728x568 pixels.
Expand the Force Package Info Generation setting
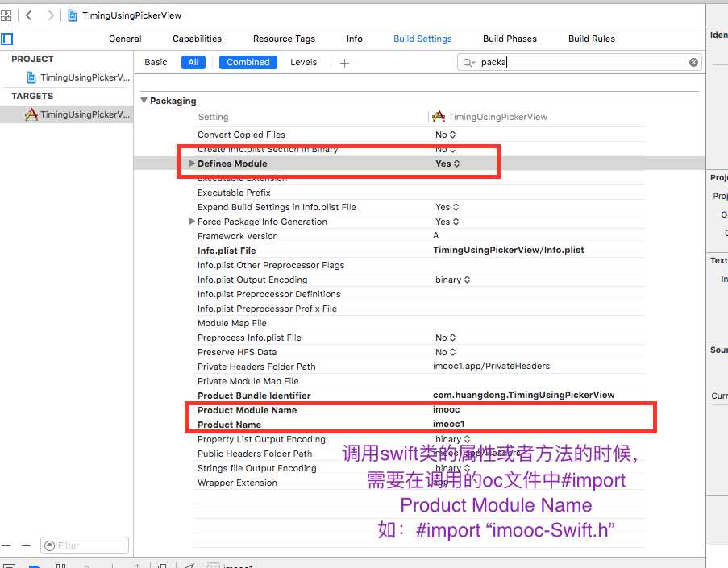coord(192,222)
